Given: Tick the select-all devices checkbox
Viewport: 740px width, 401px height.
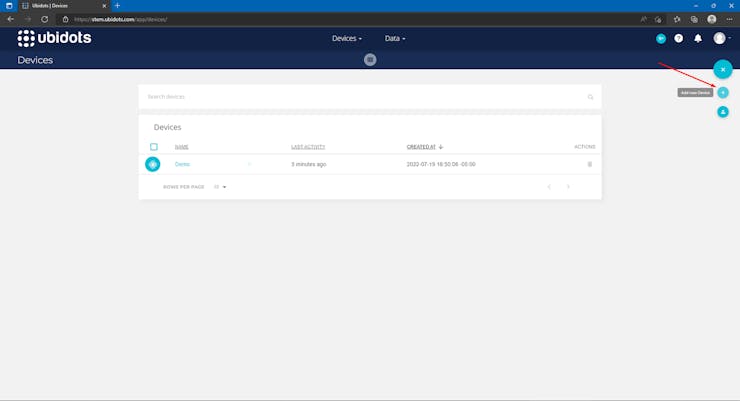Looking at the screenshot, I should coord(154,147).
